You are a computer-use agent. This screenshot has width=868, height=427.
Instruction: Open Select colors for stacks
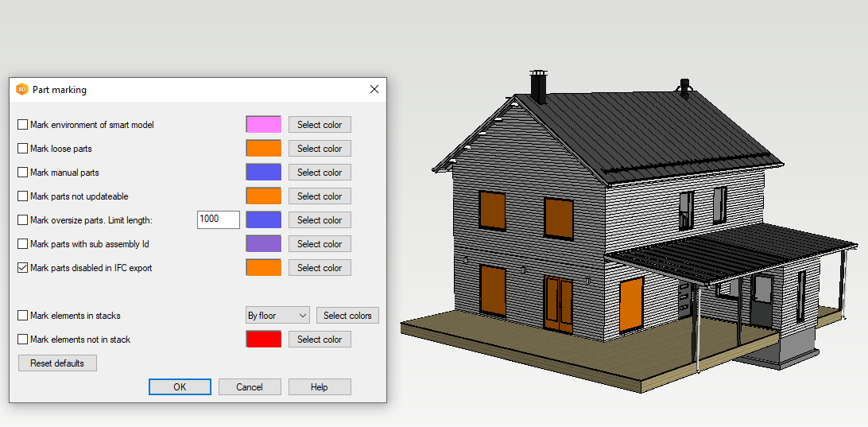(347, 316)
